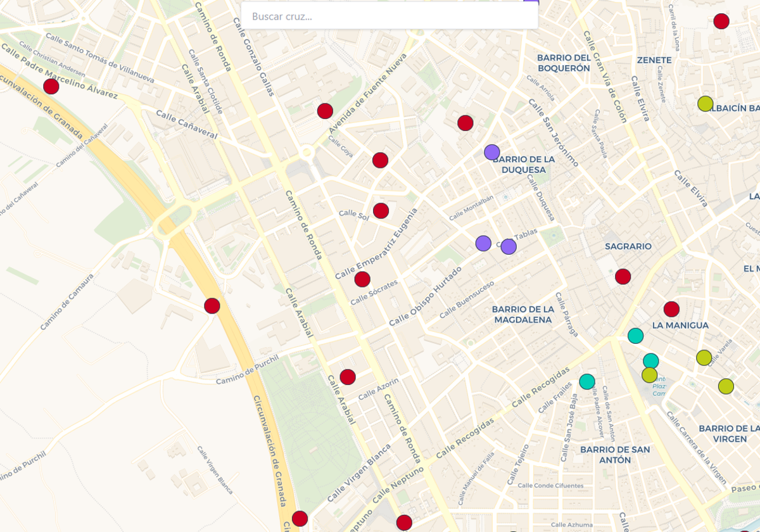This screenshot has height=532, width=760.
Task: Select teal marker on Calle Recogidas near Calle Frailes
Action: click(x=587, y=381)
